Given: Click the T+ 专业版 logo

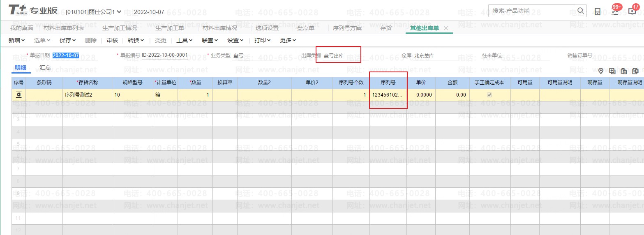Looking at the screenshot, I should (33, 11).
